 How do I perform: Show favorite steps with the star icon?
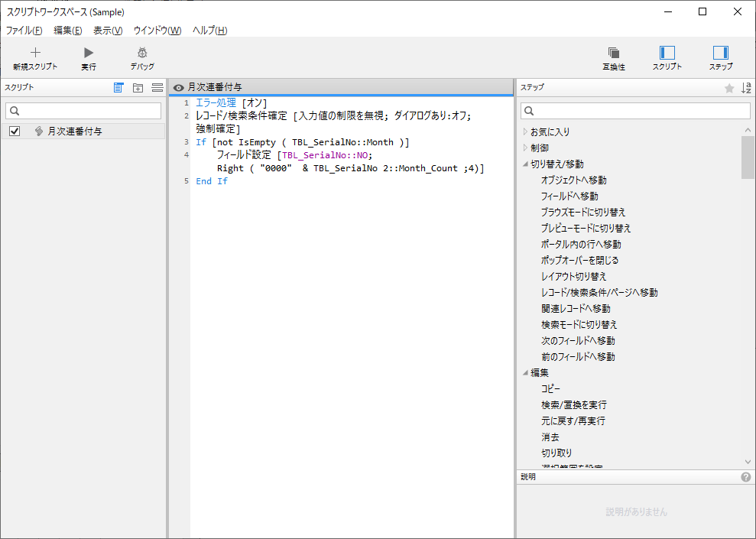tap(730, 87)
